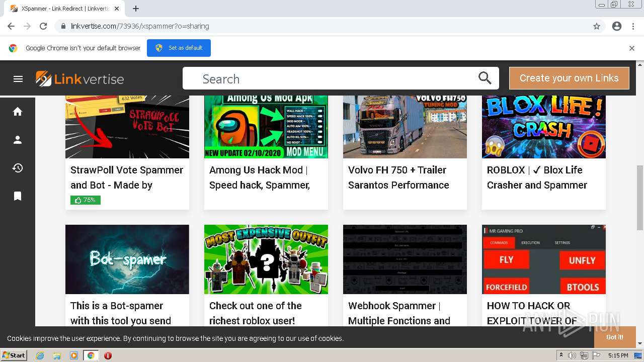Click the 75% like rating badge
644x362 pixels.
click(x=86, y=200)
